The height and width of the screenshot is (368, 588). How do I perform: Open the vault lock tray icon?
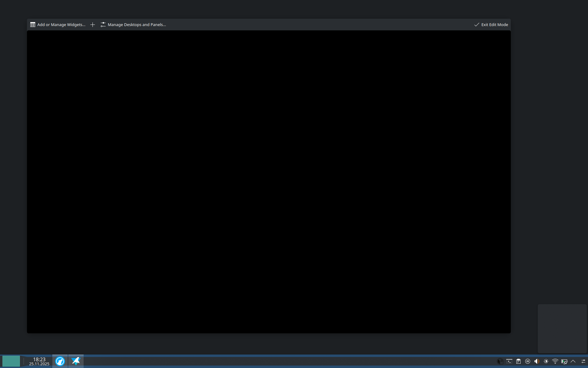coord(500,361)
